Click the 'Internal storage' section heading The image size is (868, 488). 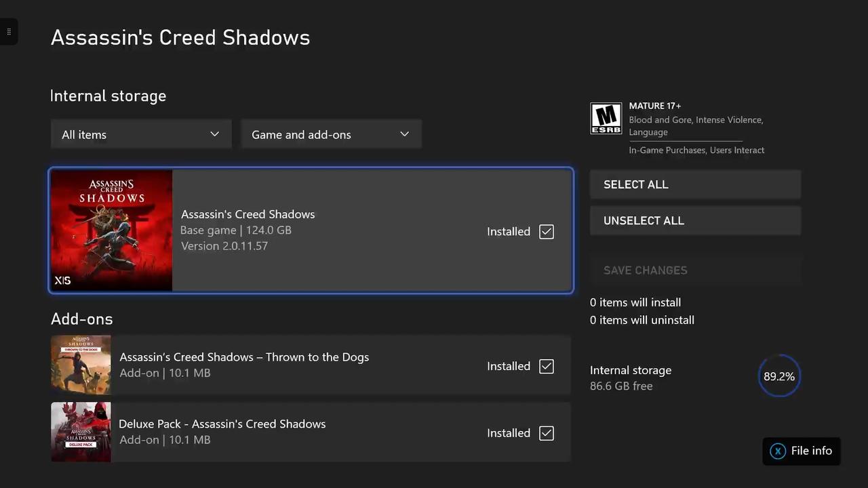tap(108, 96)
